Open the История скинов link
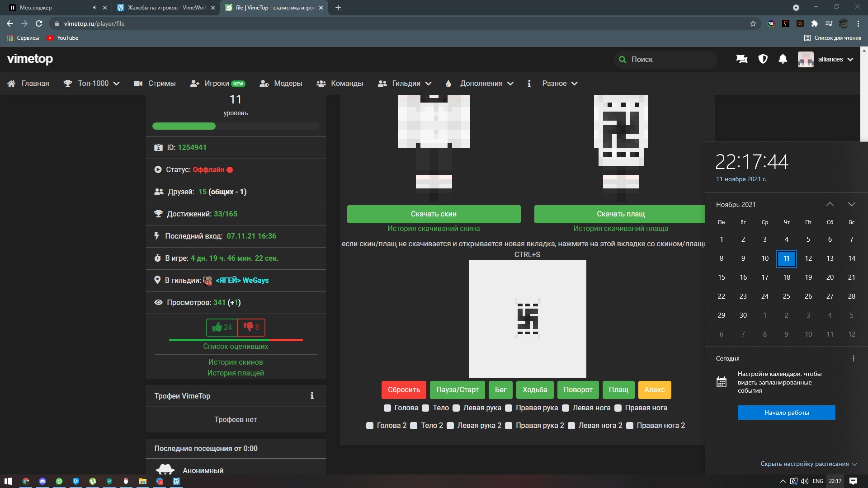Screen dimensions: 868x488 pos(236,362)
